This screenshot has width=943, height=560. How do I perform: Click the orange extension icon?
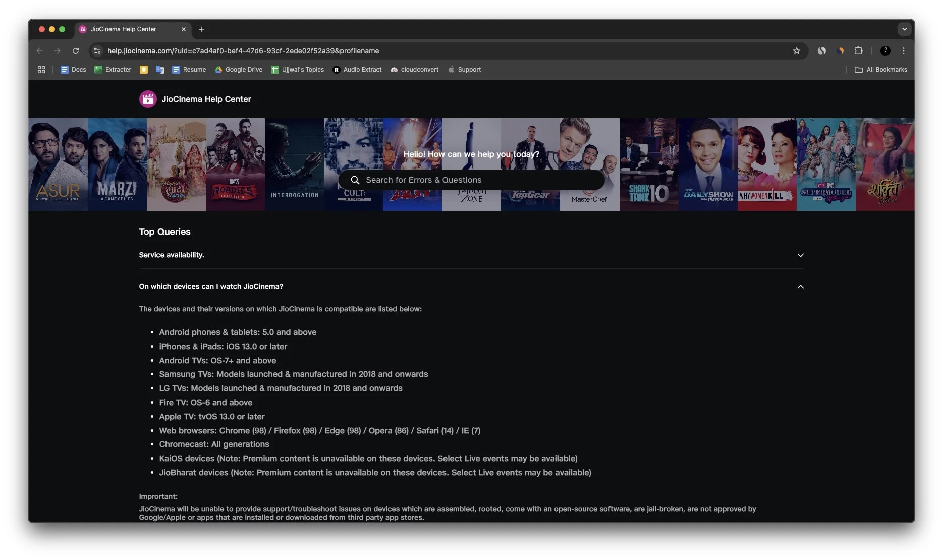point(840,51)
